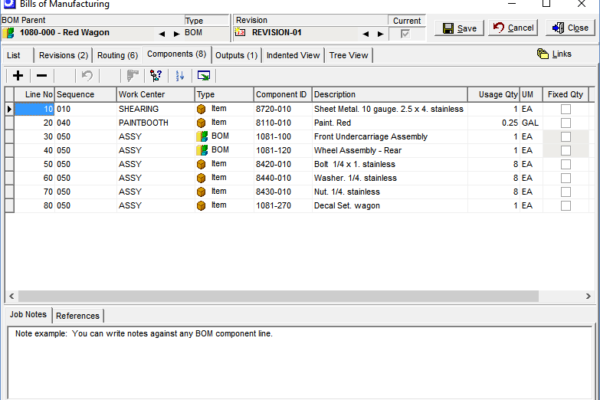Click the scroll-left arrow of the grid

click(x=11, y=296)
